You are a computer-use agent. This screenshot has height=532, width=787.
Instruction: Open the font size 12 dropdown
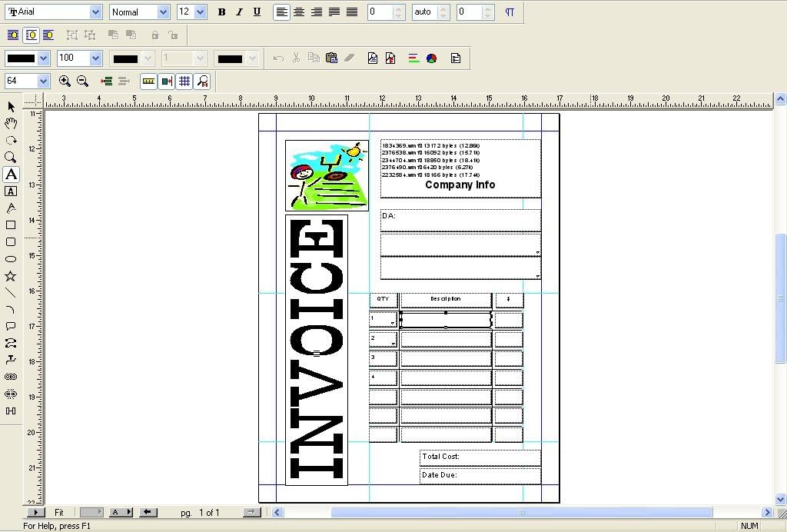(x=200, y=12)
